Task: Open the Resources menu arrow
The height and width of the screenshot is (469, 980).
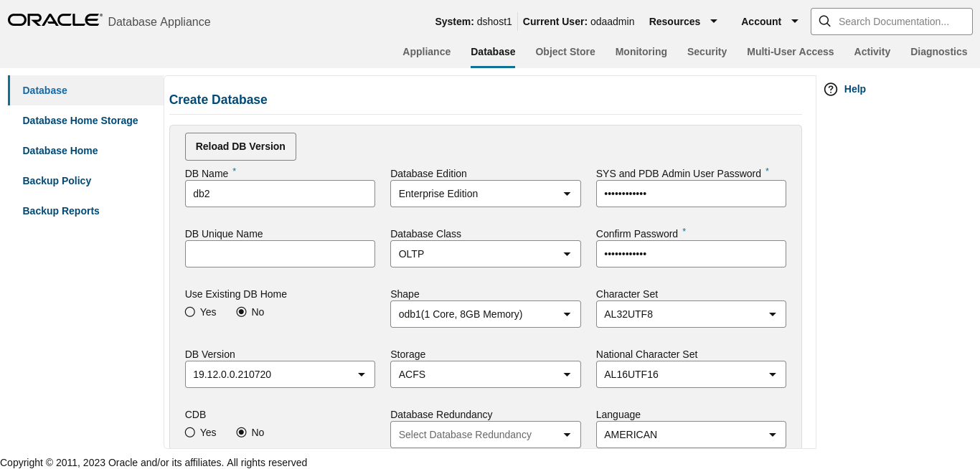Action: [713, 22]
